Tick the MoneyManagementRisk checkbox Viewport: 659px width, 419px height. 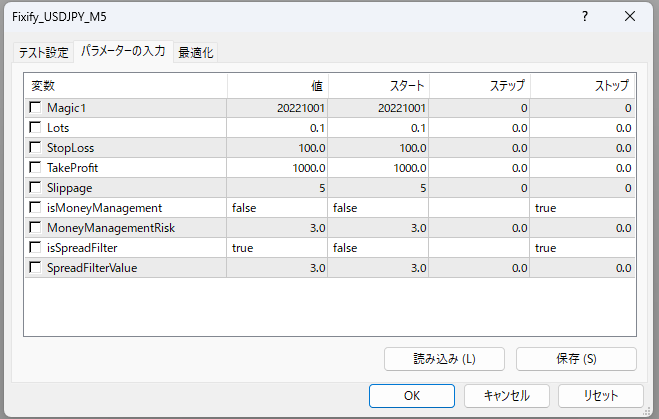tap(36, 228)
